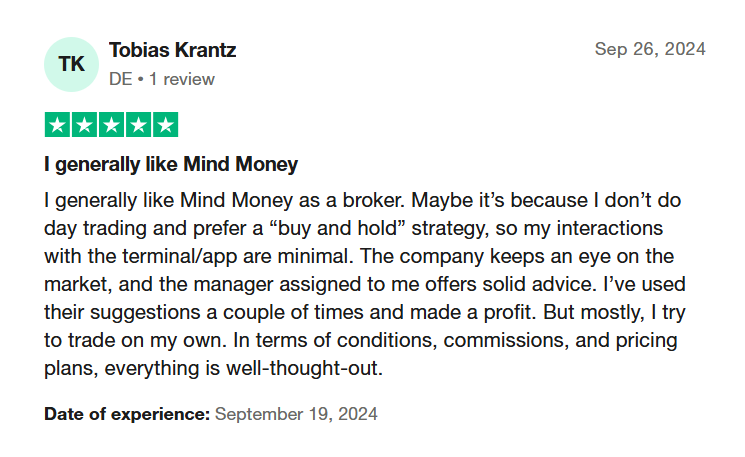The image size is (745, 457).
Task: Click the September 19, 2024 experience date
Action: [x=296, y=414]
